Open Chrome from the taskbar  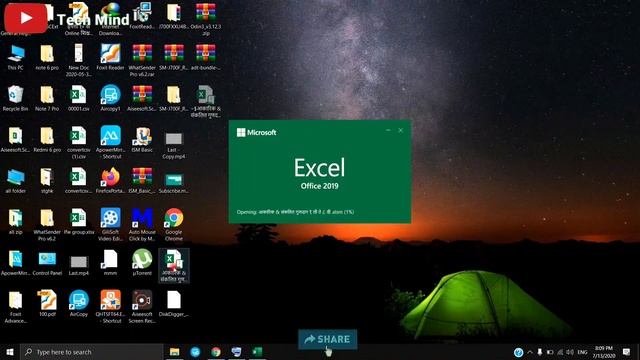point(216,352)
